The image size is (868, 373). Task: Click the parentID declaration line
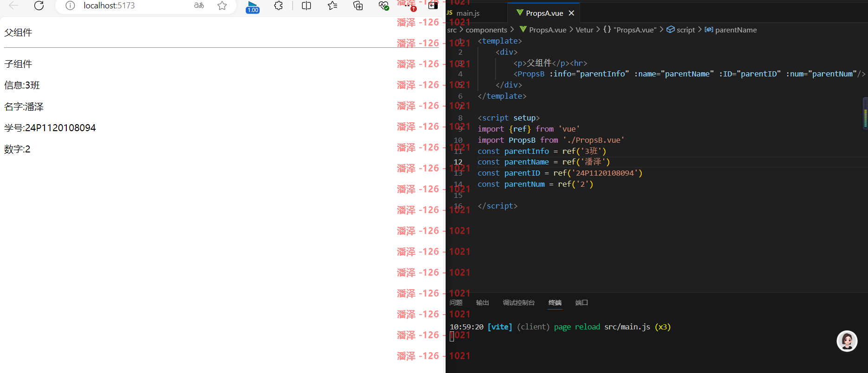tap(560, 173)
